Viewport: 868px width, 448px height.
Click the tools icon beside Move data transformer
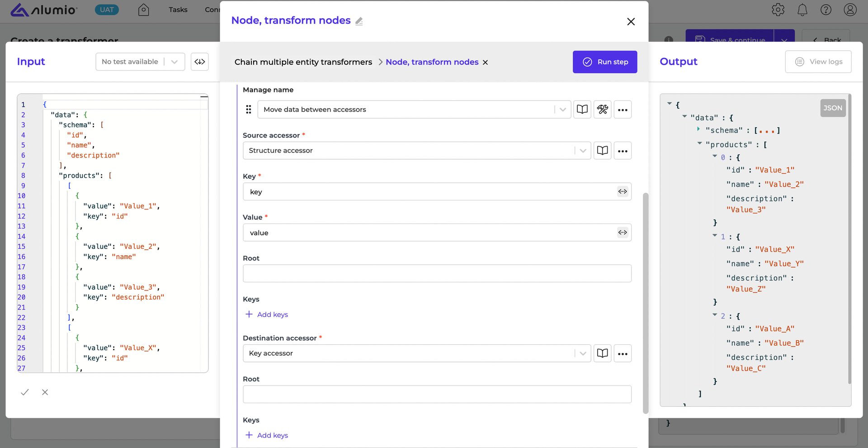603,110
